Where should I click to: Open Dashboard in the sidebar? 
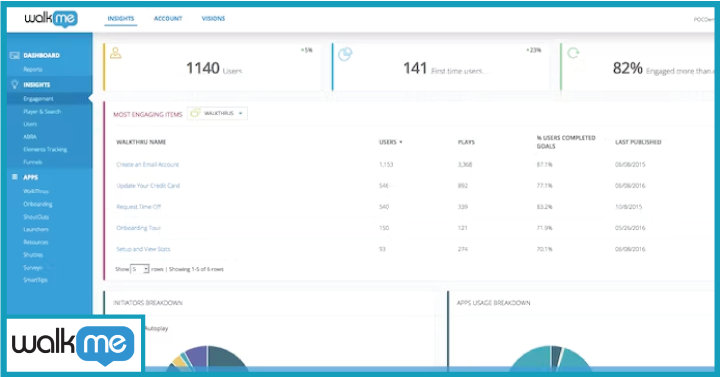coord(41,56)
